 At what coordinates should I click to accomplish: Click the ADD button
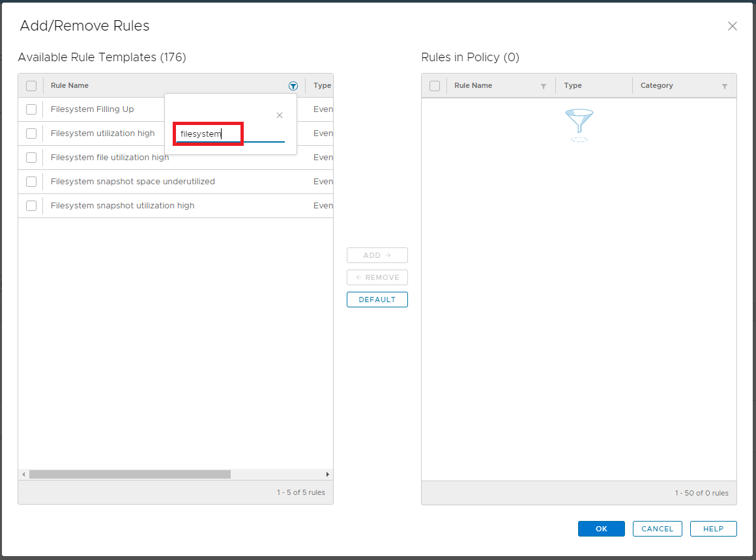tap(377, 255)
